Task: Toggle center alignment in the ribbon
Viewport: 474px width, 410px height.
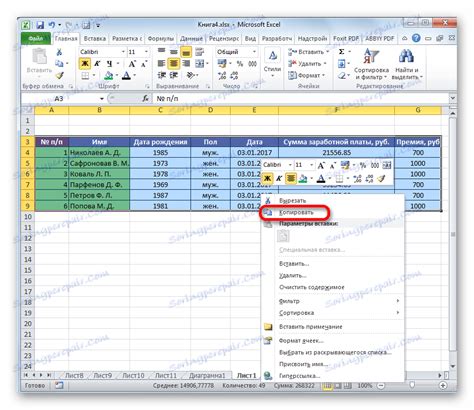Action: [x=174, y=63]
